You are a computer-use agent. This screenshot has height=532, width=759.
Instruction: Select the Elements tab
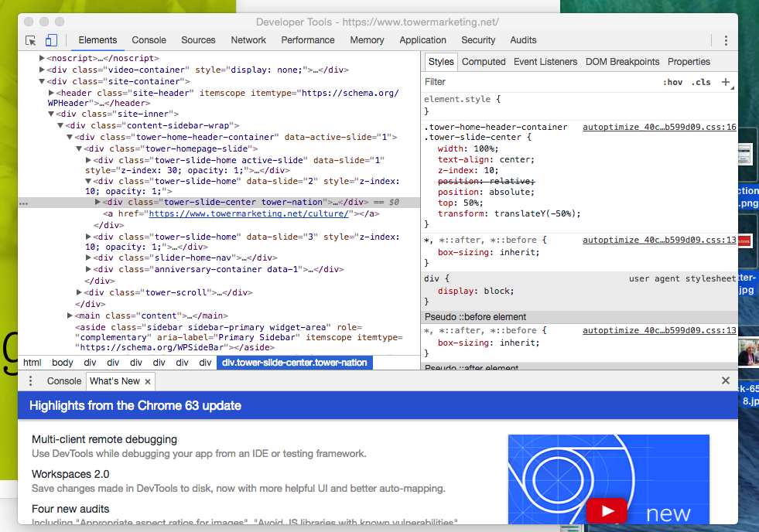(97, 40)
